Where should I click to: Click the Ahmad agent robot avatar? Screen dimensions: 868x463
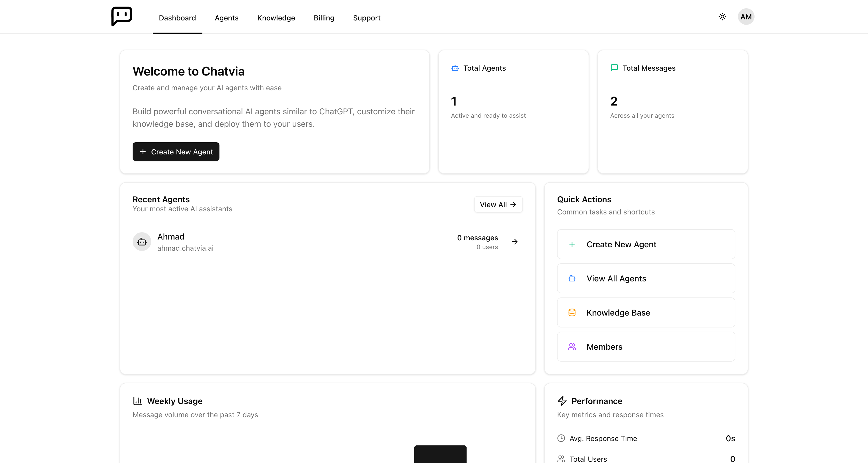click(142, 241)
